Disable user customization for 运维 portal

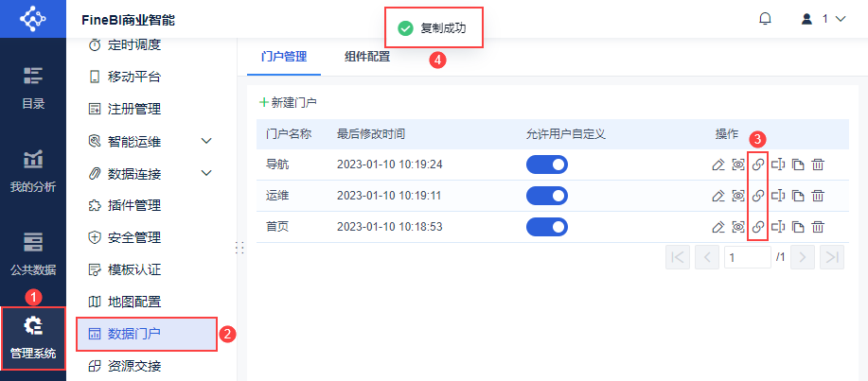546,196
